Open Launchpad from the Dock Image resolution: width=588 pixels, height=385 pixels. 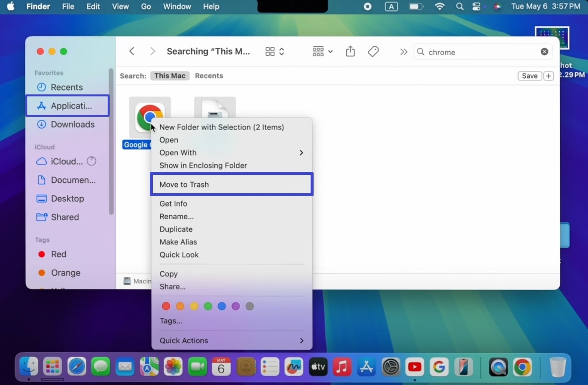point(53,366)
